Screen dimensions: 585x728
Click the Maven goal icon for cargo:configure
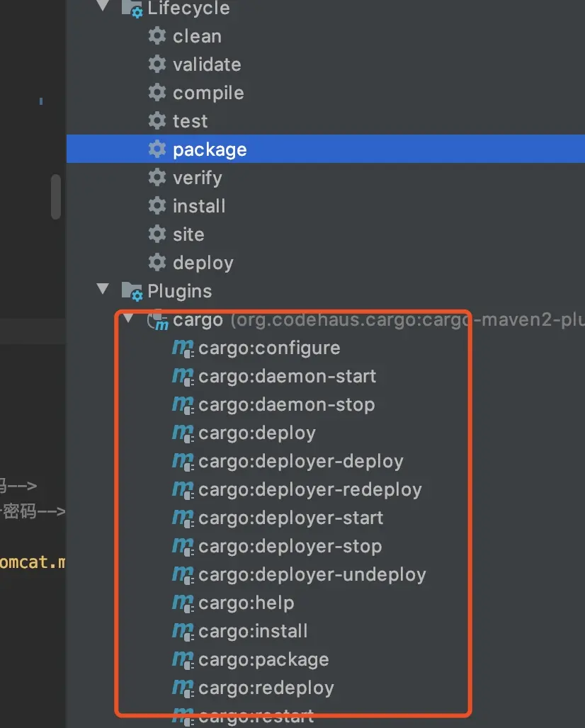(183, 348)
